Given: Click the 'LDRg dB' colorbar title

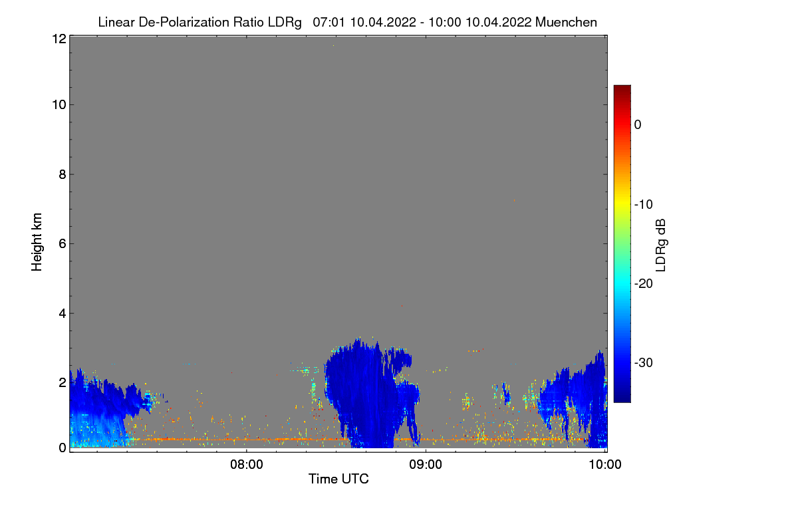Looking at the screenshot, I should (x=660, y=244).
